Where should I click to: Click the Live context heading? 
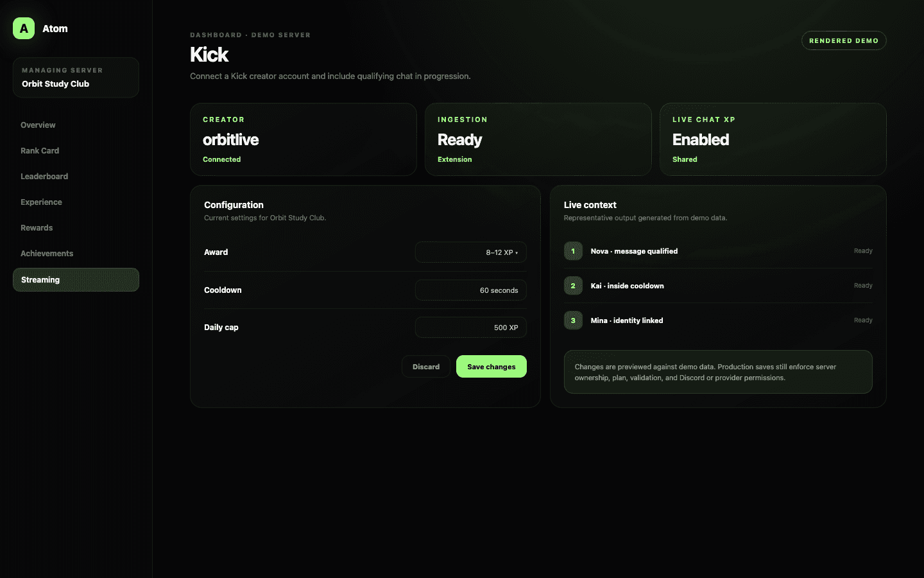[x=590, y=205]
